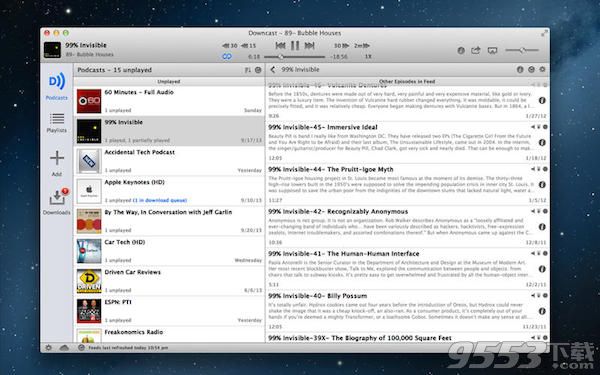Show info for Billy Possum episode
The width and height of the screenshot is (600, 375).
click(x=542, y=311)
